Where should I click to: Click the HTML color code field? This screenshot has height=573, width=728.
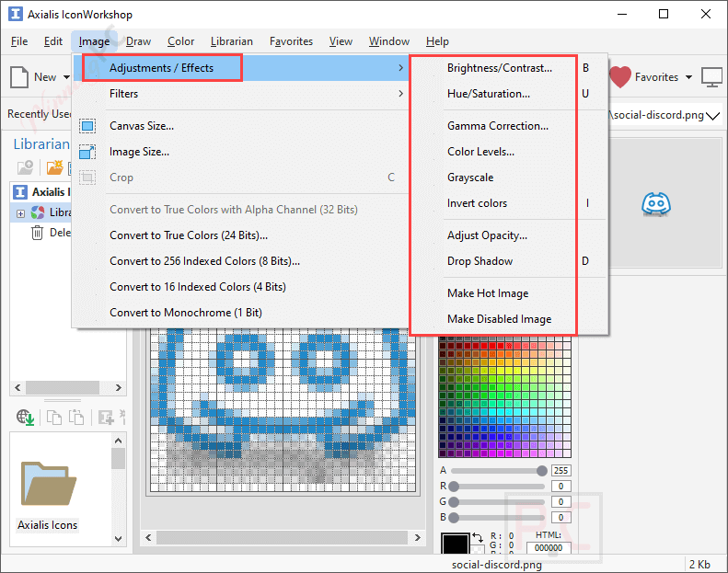pos(549,548)
